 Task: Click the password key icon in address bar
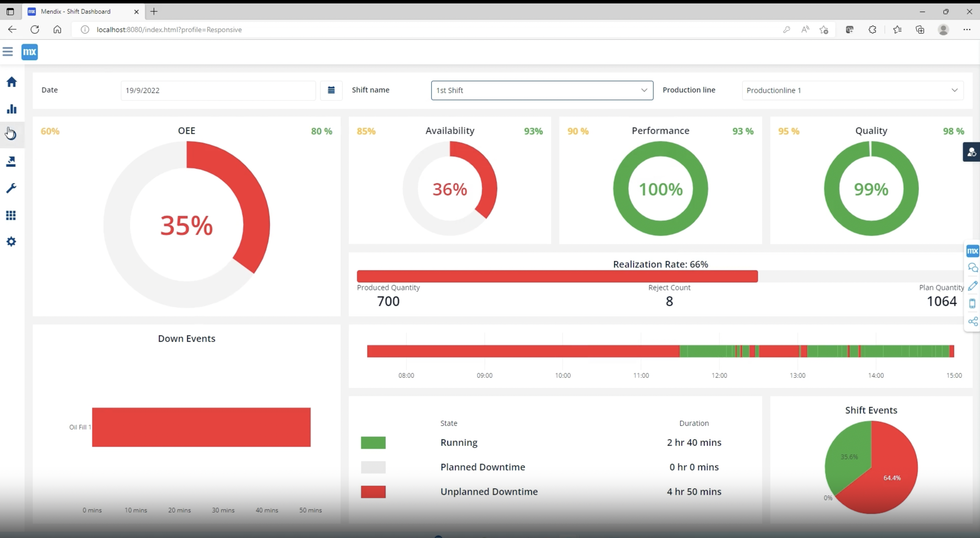tap(787, 29)
